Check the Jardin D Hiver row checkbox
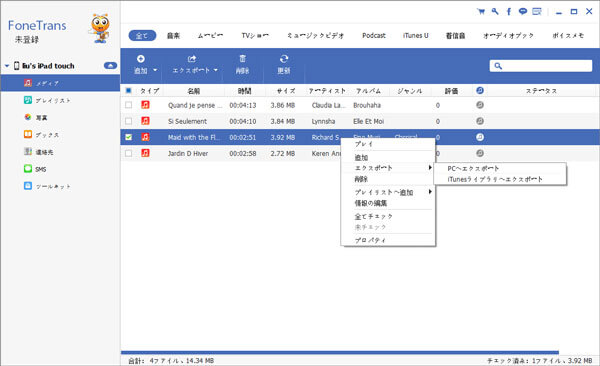This screenshot has height=366, width=600. pyautogui.click(x=129, y=153)
